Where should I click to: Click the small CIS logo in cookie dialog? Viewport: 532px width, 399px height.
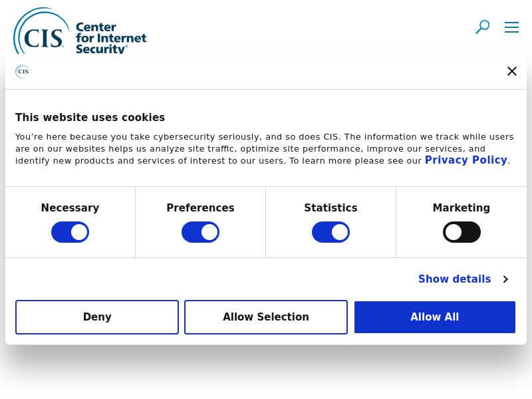pyautogui.click(x=23, y=71)
